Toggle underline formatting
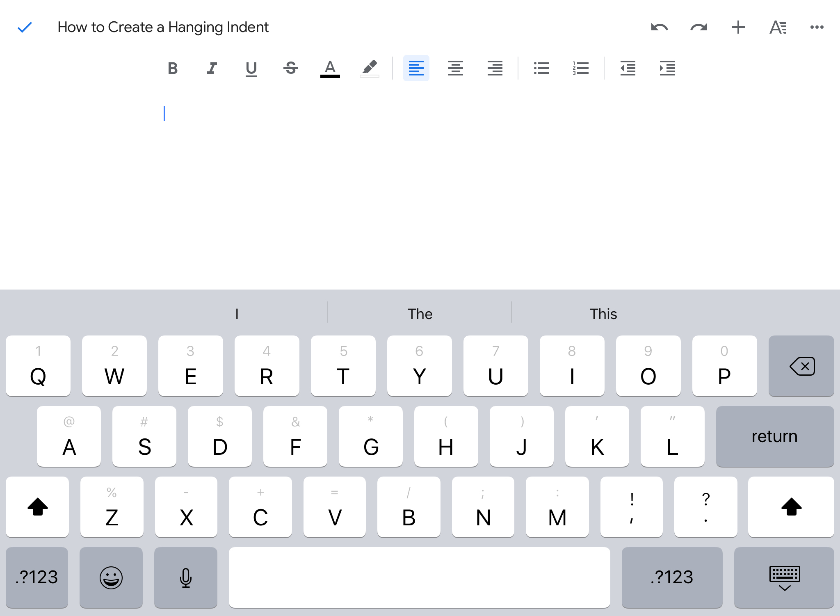Image resolution: width=840 pixels, height=616 pixels. pyautogui.click(x=251, y=68)
